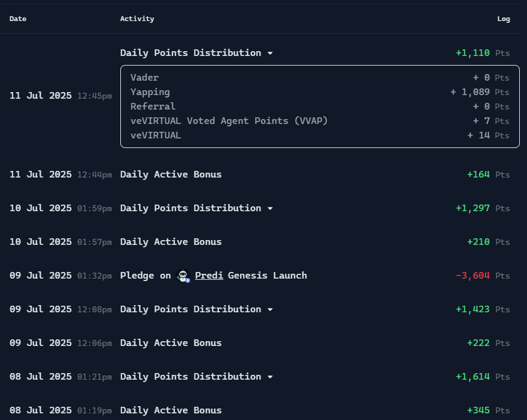Open the Predi link in the pledge entry
This screenshot has height=420, width=527.
(x=208, y=276)
